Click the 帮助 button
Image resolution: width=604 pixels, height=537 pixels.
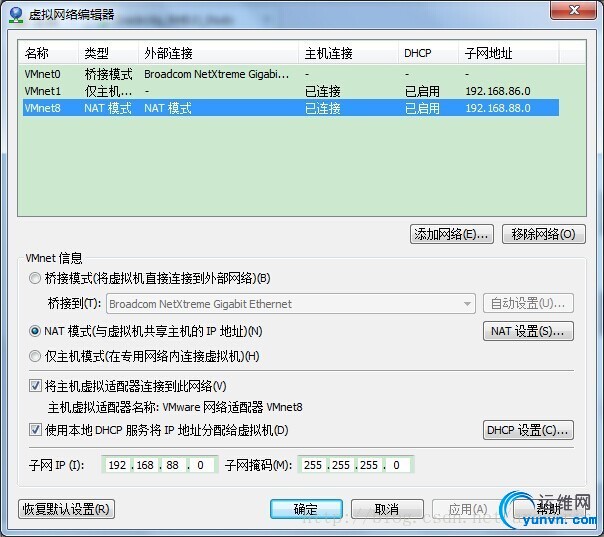point(549,509)
